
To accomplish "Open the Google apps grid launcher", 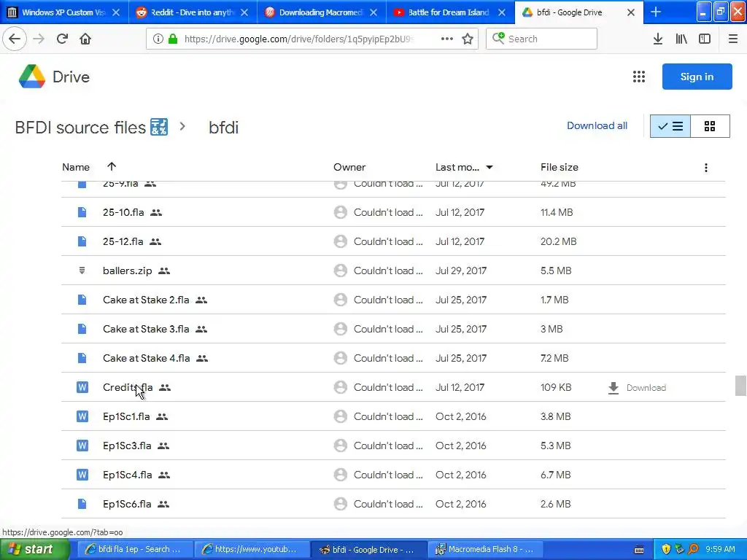I will (x=639, y=77).
